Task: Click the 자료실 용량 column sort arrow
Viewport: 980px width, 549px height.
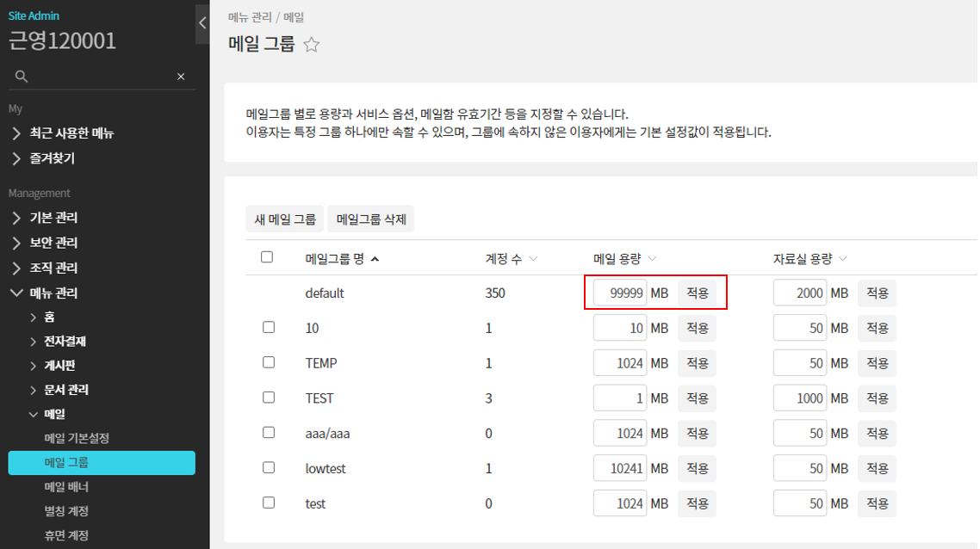Action: 842,258
